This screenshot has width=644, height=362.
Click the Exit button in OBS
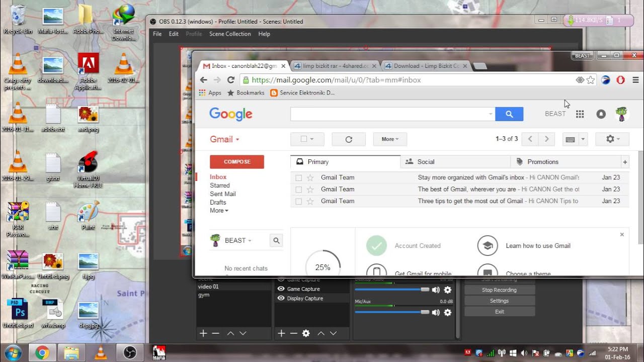point(499,312)
